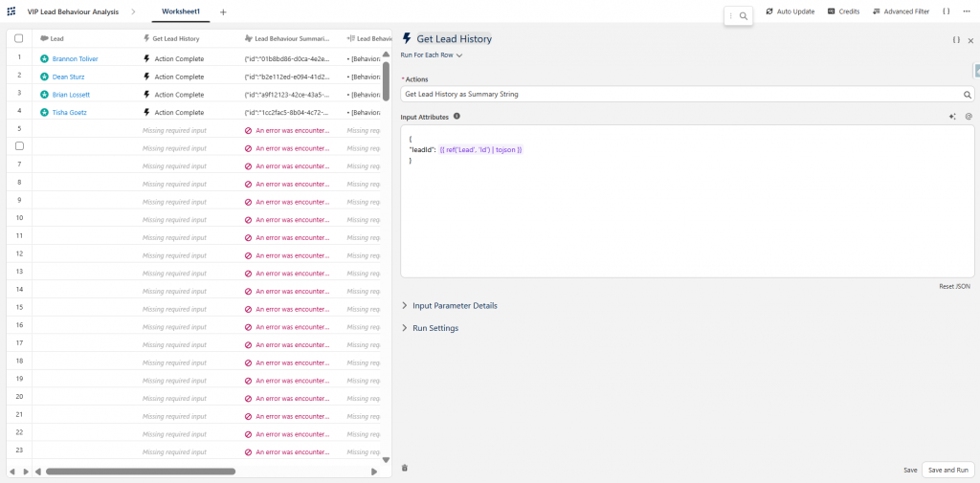Click the Save and Run button
980x483 pixels.
(x=948, y=470)
